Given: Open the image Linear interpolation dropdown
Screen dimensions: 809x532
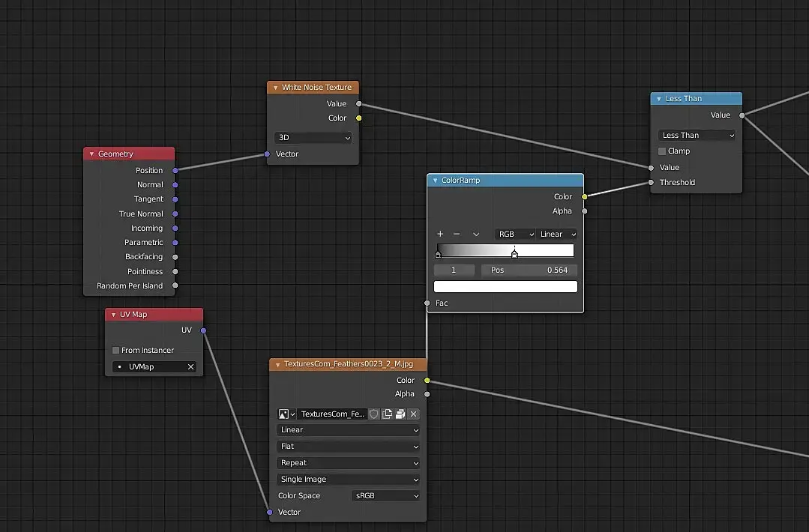Looking at the screenshot, I should (348, 430).
